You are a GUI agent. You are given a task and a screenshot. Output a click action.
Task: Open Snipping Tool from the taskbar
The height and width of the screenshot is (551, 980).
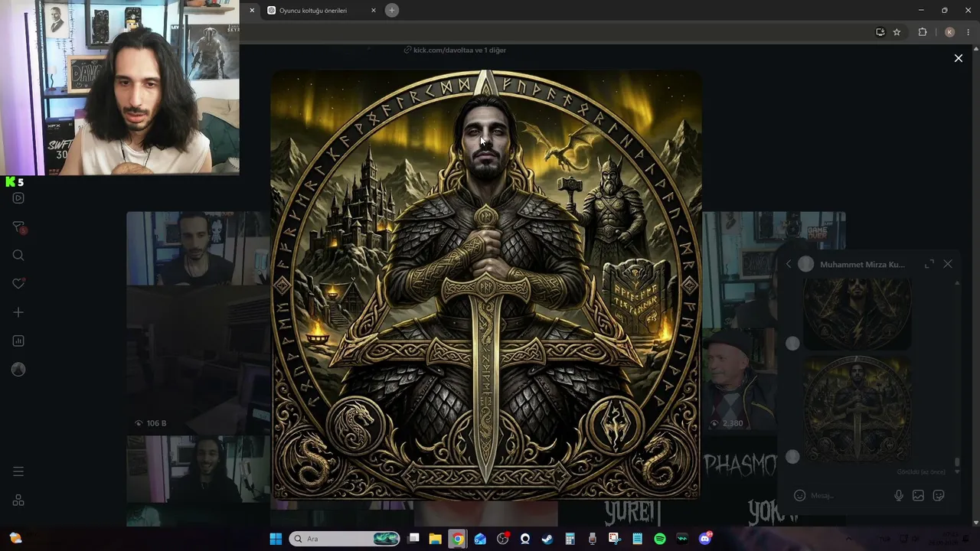[x=615, y=539]
